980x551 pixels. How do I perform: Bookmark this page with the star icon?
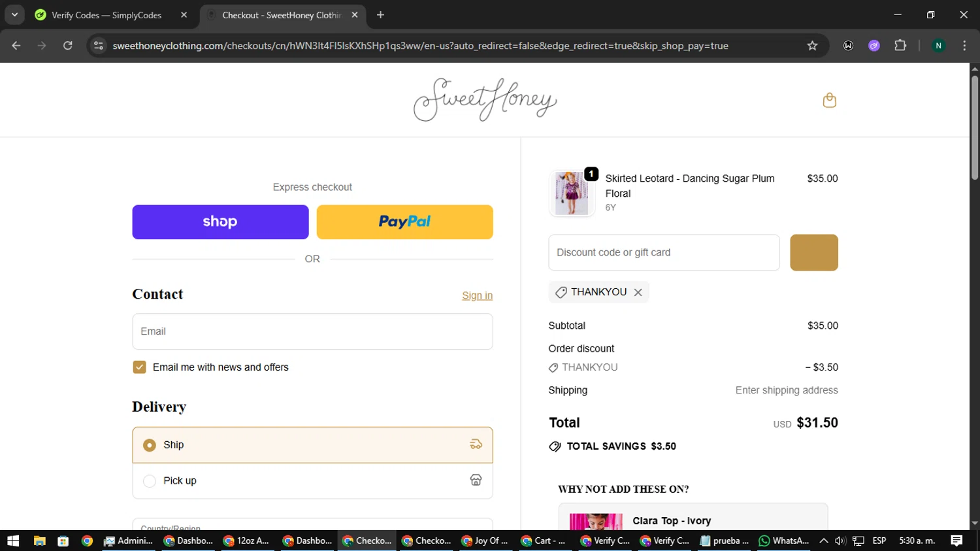coord(812,46)
